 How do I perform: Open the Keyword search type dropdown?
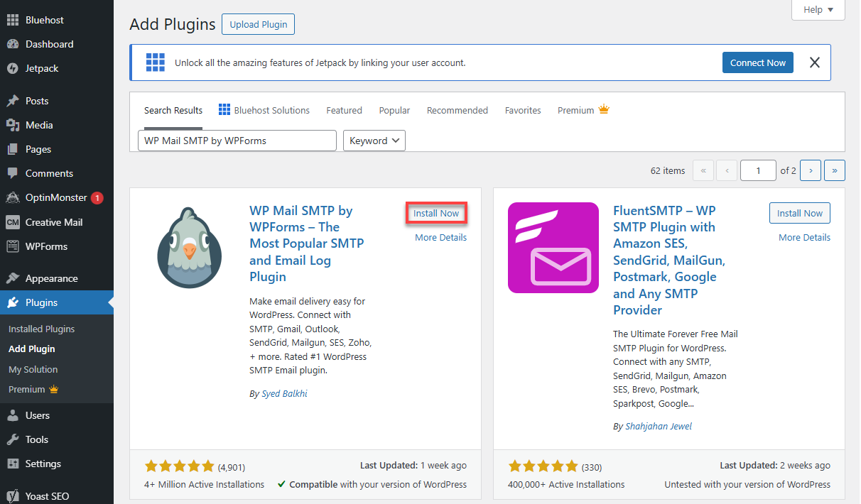[374, 140]
